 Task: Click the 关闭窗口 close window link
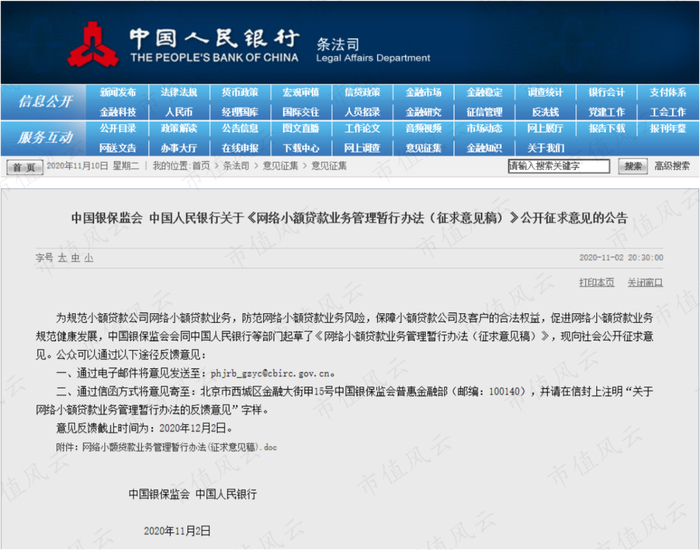[x=645, y=283]
